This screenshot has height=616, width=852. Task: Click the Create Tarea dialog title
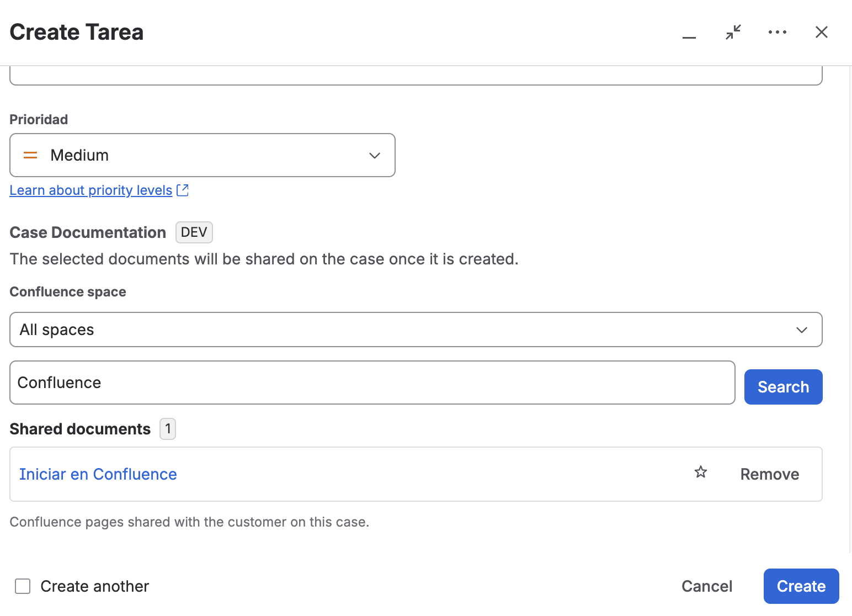77,33
